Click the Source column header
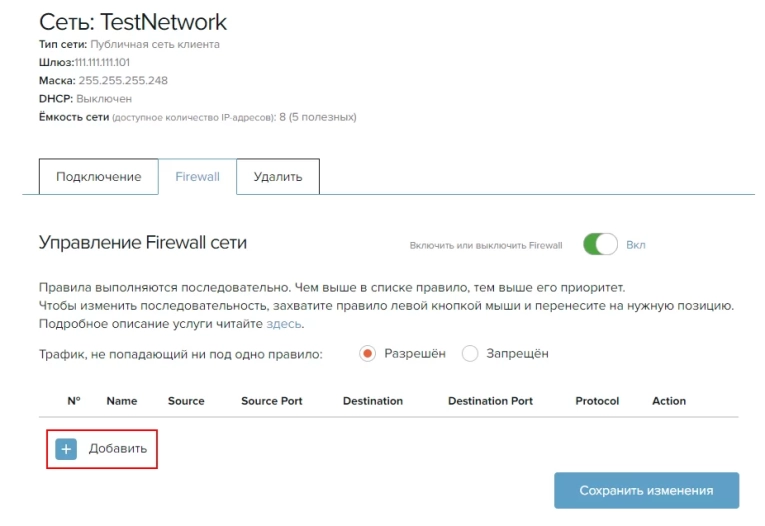Screen dimensions: 765x526 pyautogui.click(x=186, y=401)
